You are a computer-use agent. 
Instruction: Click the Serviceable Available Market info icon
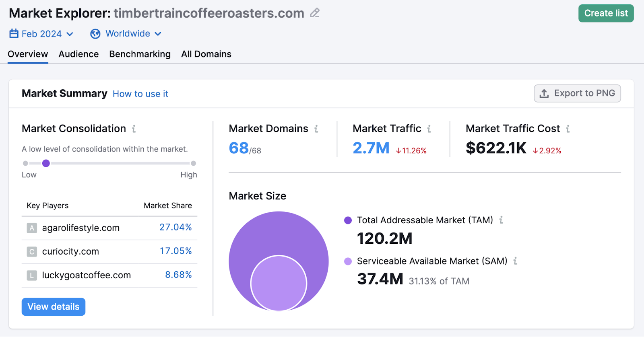[x=515, y=261]
